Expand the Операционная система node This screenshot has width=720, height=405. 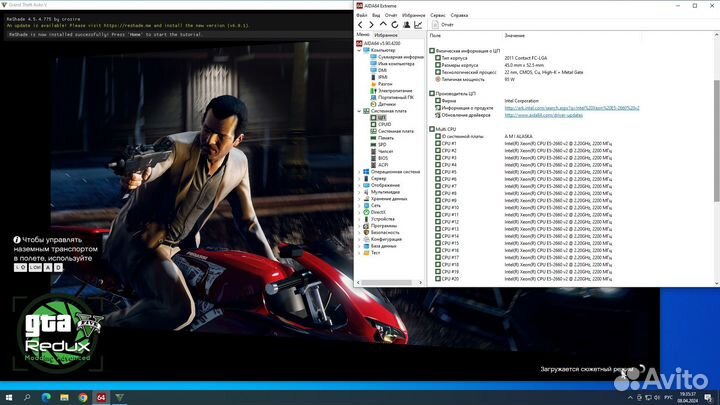click(x=359, y=172)
